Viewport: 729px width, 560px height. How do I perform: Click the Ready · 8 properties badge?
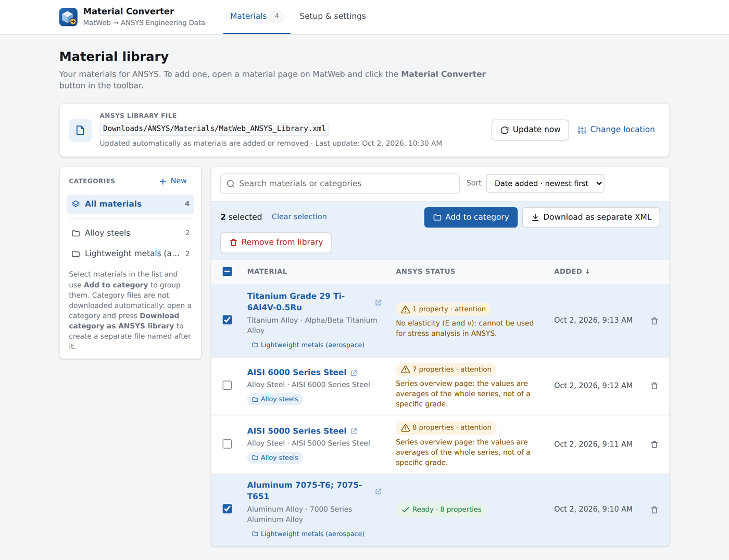(442, 510)
